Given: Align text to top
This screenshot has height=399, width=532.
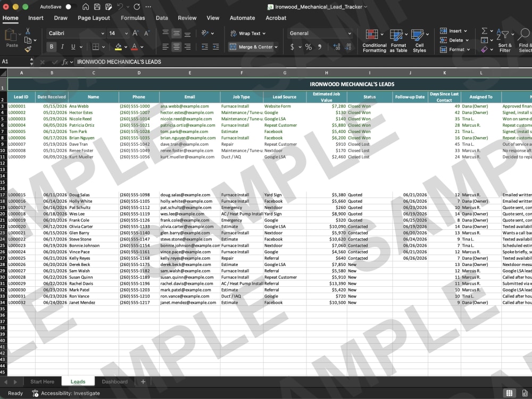Looking at the screenshot, I should [165, 33].
